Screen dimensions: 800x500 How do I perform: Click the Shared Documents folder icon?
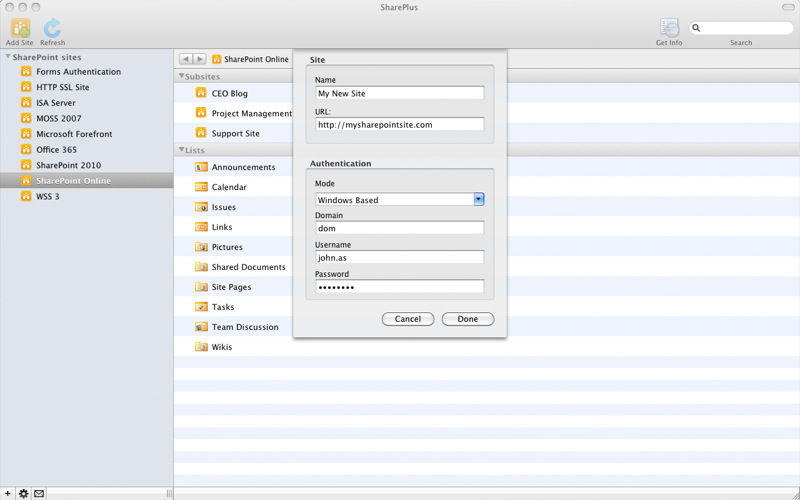point(202,266)
